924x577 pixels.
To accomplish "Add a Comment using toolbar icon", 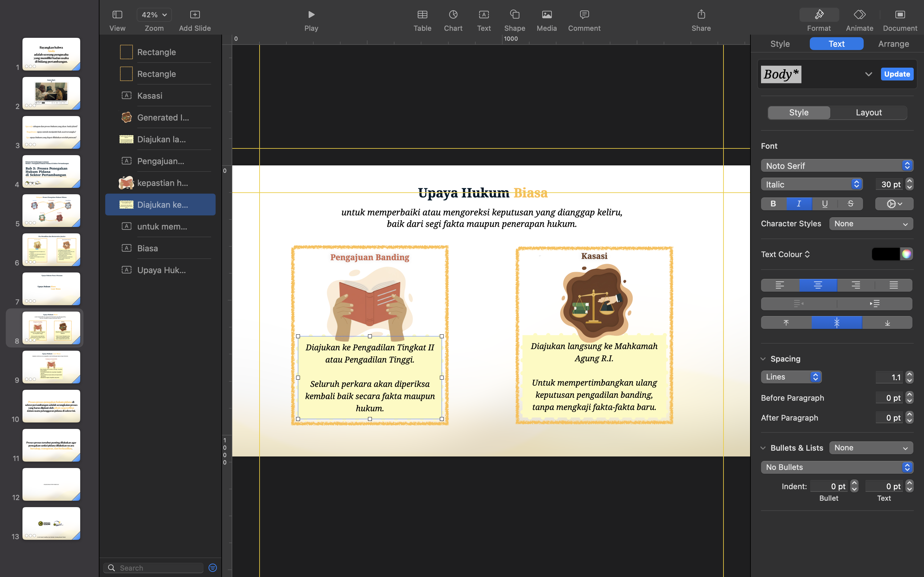I will (584, 15).
